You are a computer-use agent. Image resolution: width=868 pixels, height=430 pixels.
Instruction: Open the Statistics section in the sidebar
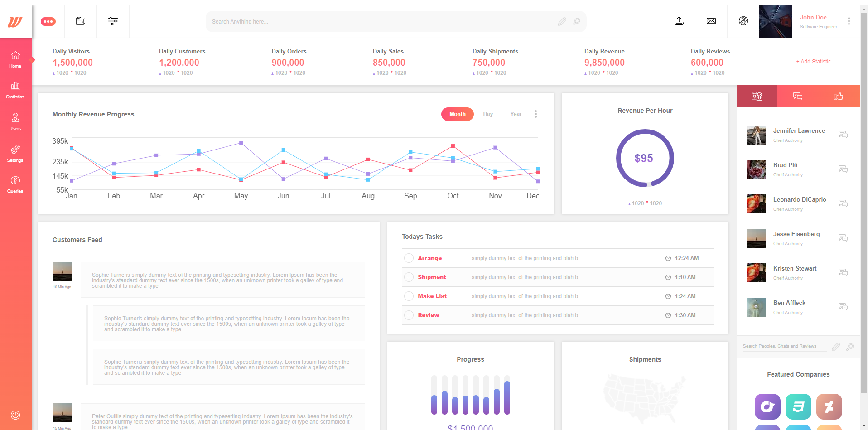[x=15, y=90]
